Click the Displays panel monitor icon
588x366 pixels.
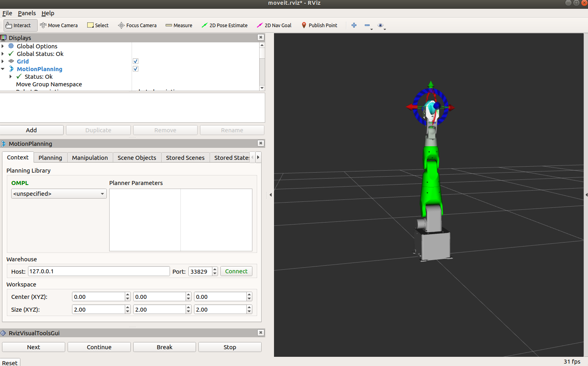point(4,38)
